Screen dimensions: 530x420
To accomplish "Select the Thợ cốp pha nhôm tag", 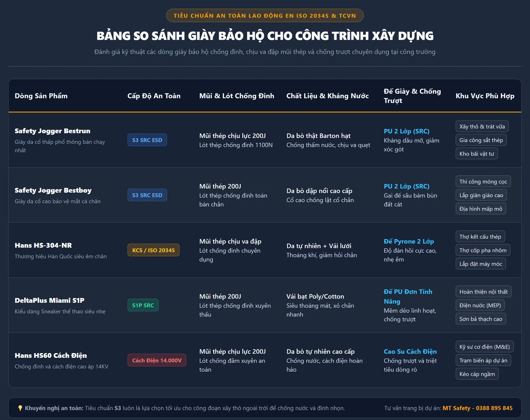I will (483, 250).
